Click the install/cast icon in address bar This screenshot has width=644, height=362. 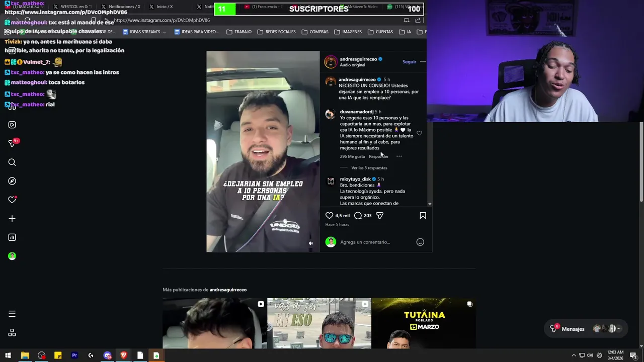pyautogui.click(x=407, y=20)
